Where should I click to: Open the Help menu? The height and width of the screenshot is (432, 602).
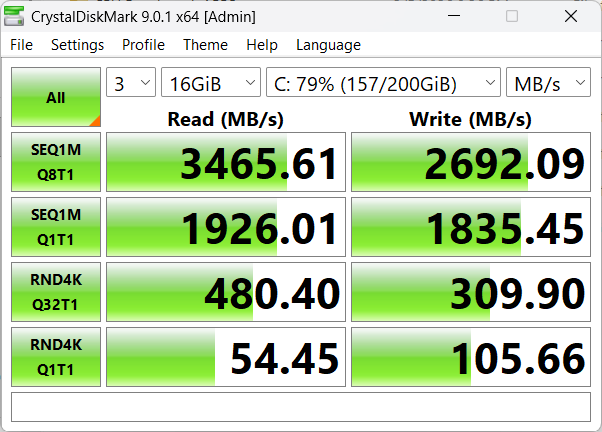pos(261,45)
